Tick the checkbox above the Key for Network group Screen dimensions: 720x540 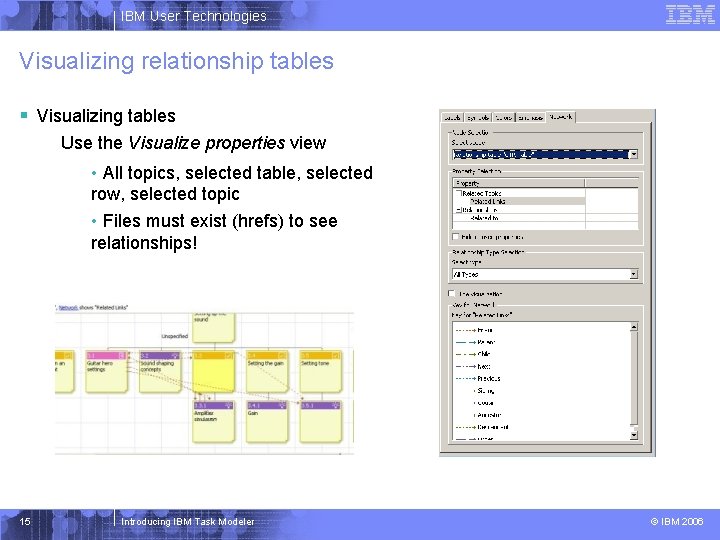451,293
